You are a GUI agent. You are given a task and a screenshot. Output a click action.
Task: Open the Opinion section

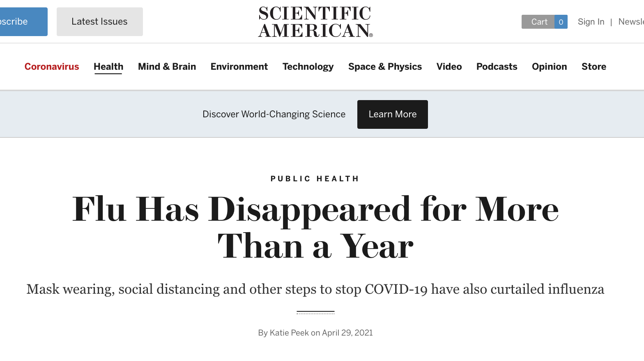pos(549,66)
